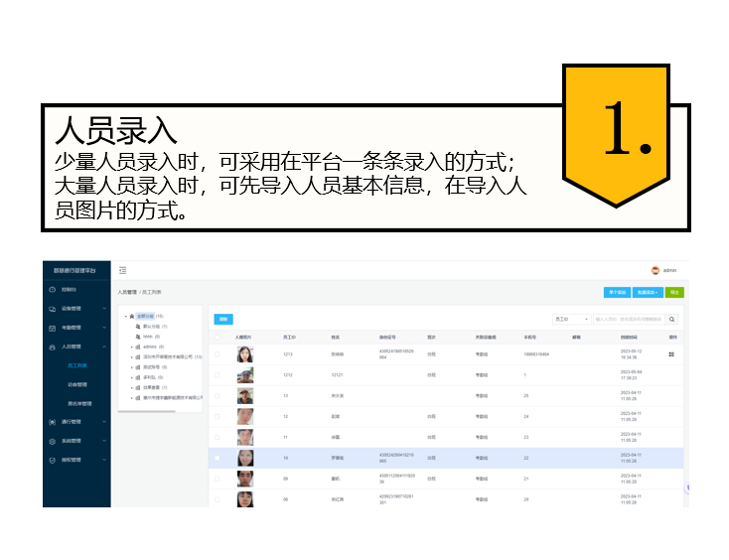Click the 单个添加 blue button

(x=617, y=292)
